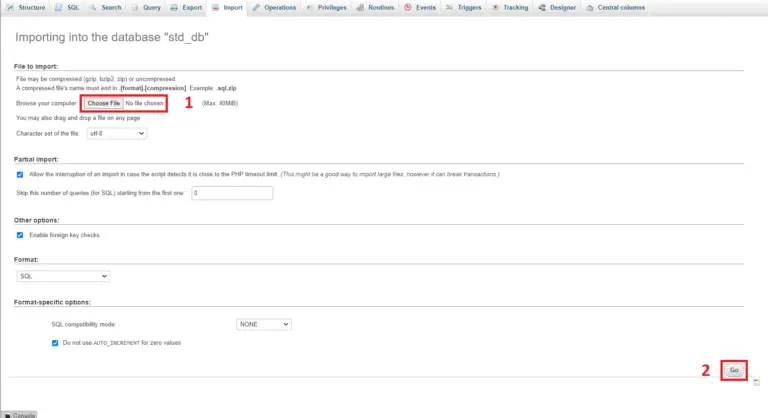
Task: Click the Export tab icon
Action: coord(175,7)
